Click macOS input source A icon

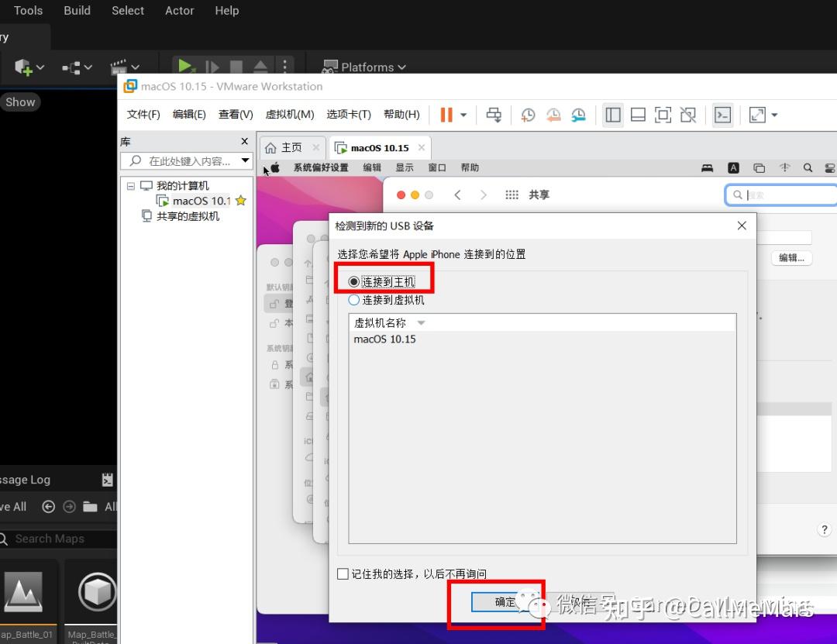click(x=733, y=168)
